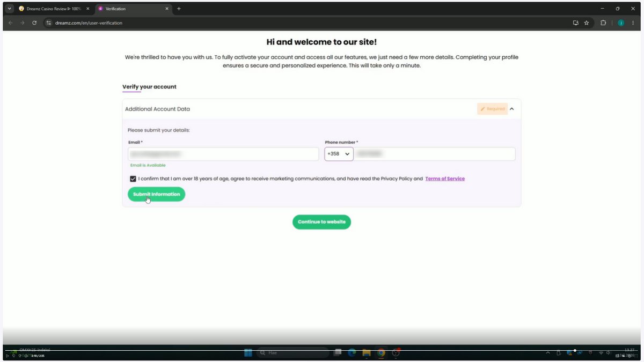Open the Chrome icon in the taskbar

381,352
